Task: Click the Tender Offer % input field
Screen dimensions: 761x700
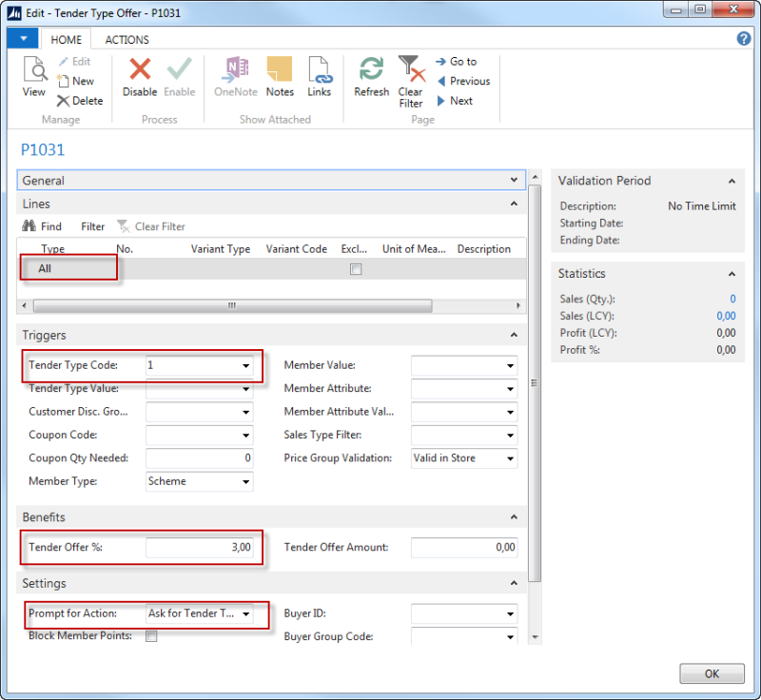Action: click(x=200, y=547)
